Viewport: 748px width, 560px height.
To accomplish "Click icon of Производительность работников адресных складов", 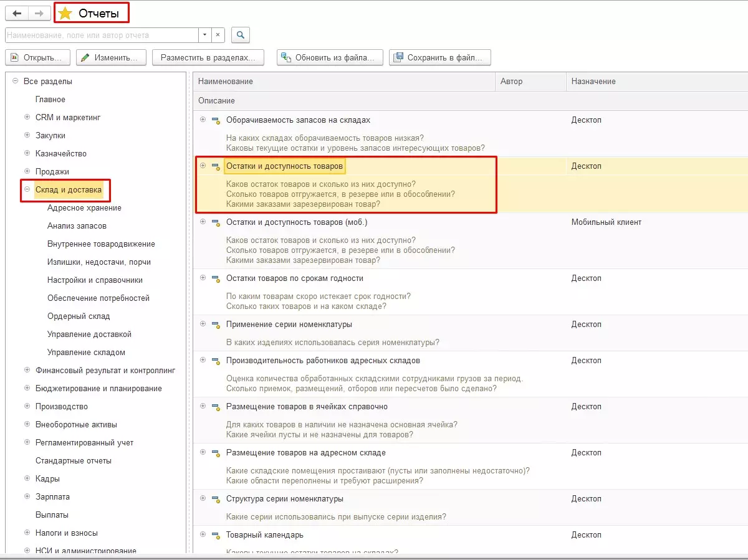I will click(x=216, y=361).
